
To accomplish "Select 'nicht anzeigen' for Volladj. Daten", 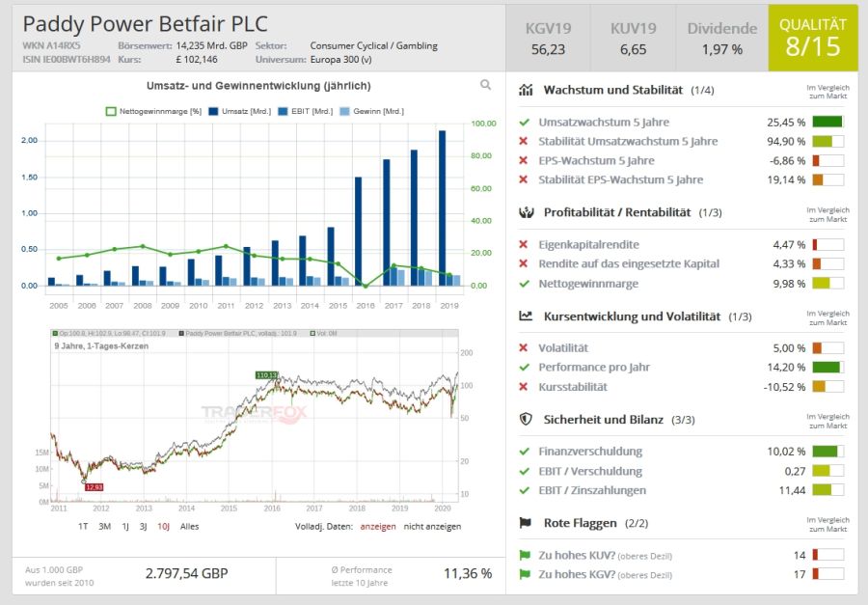I will pyautogui.click(x=432, y=526).
